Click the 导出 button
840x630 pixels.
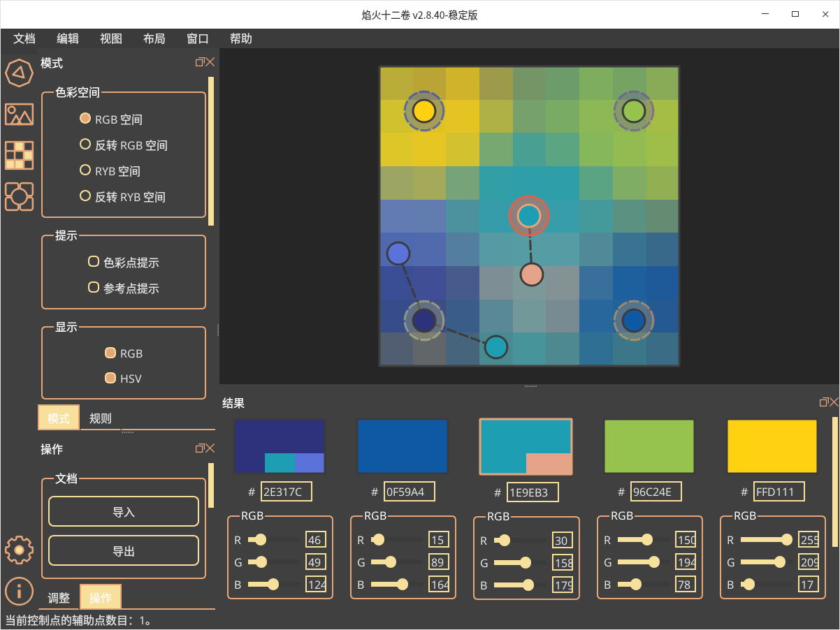(x=124, y=551)
